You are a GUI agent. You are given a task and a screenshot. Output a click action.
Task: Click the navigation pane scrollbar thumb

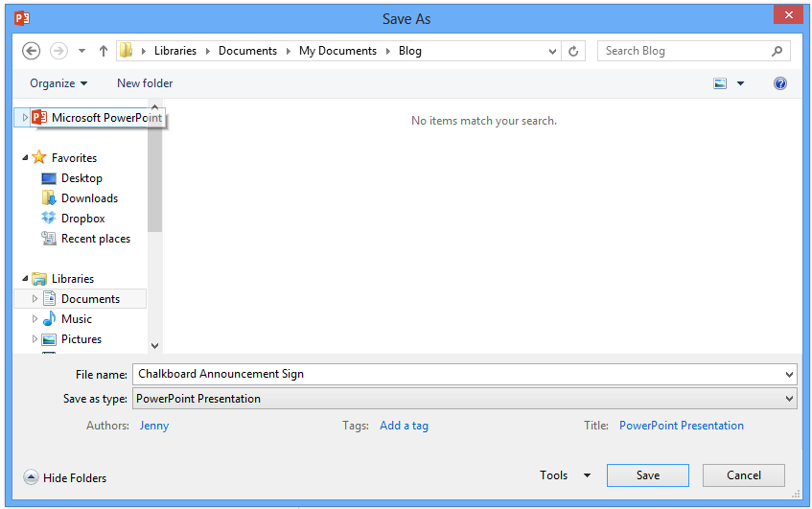coord(154,173)
